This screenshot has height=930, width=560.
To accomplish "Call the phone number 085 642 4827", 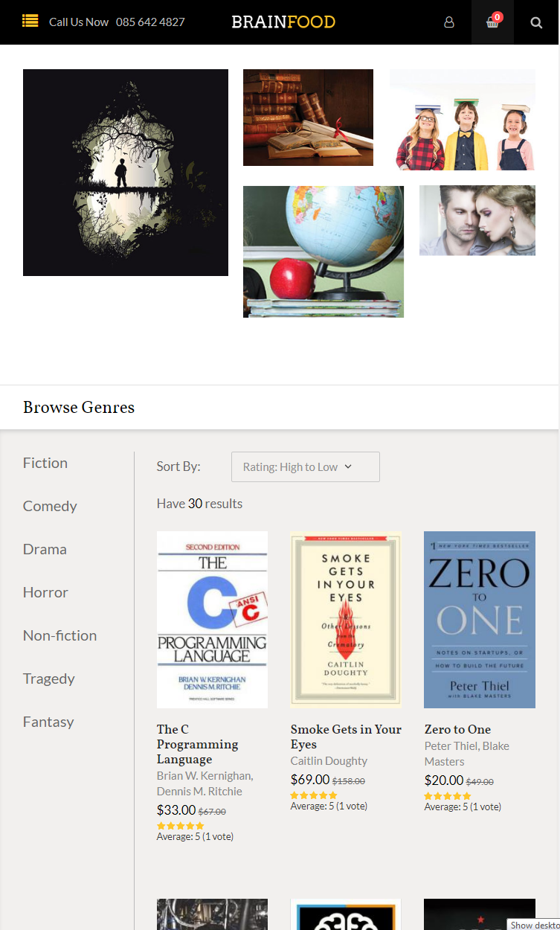I will tap(150, 22).
